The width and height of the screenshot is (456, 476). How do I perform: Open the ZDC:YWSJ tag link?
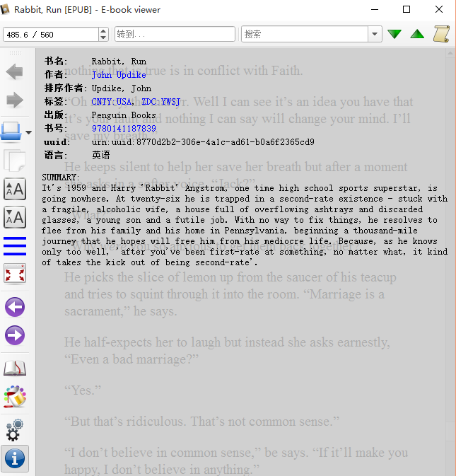(x=161, y=101)
